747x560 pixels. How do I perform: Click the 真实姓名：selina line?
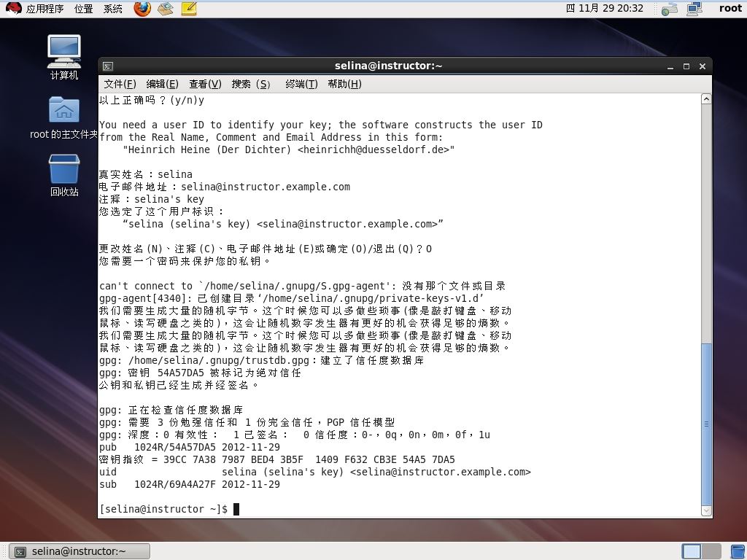tap(146, 174)
